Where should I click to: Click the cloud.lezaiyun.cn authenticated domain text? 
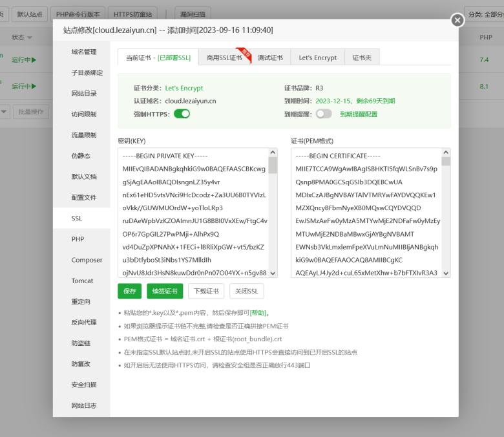(191, 101)
